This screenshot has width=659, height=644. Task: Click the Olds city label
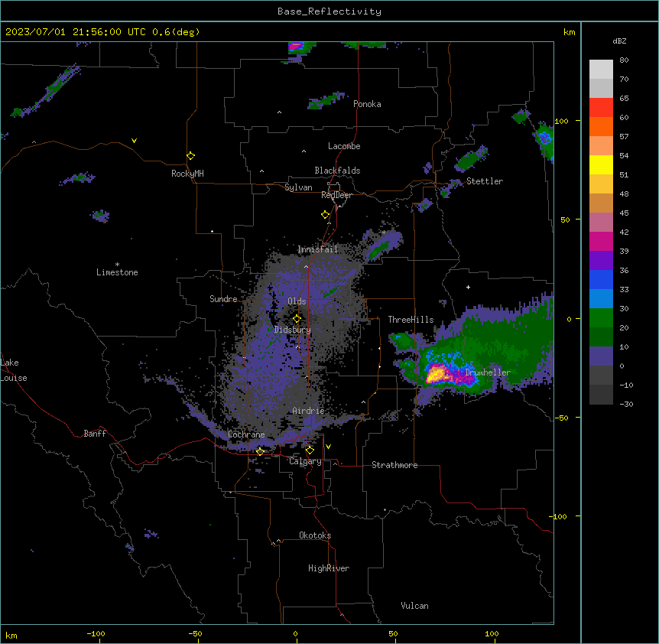click(x=297, y=301)
